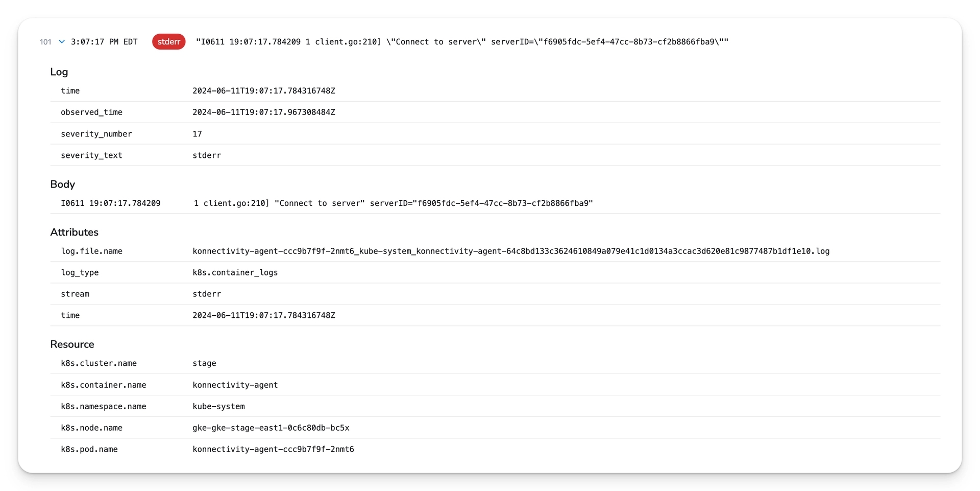The width and height of the screenshot is (980, 491).
Task: Select the severity_number value 17
Action: pyautogui.click(x=197, y=133)
